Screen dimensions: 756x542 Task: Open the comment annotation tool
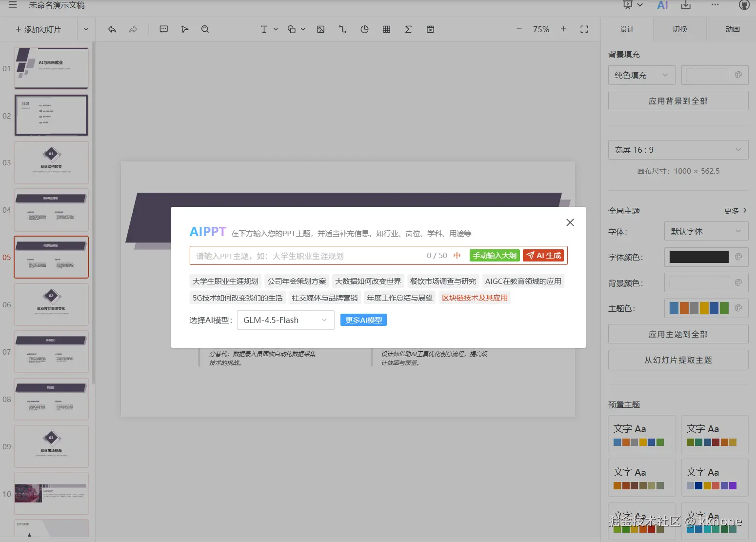[163, 29]
